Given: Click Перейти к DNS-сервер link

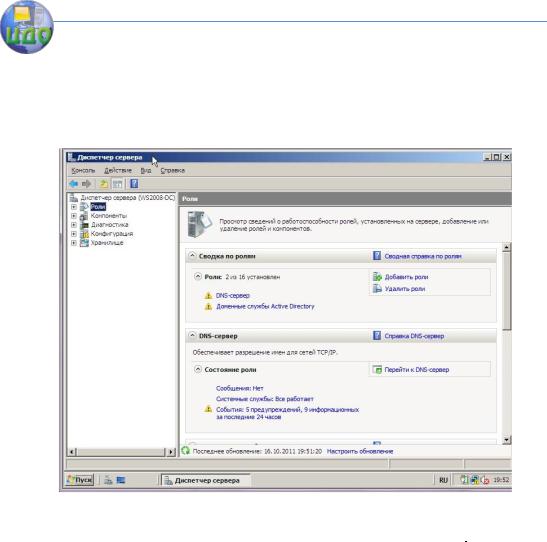Looking at the screenshot, I should 417,370.
